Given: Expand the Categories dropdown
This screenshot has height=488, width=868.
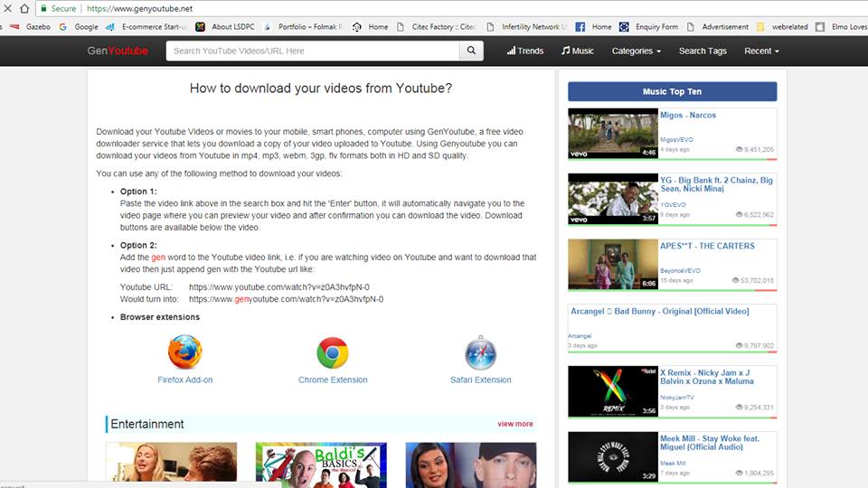Looking at the screenshot, I should click(x=636, y=51).
